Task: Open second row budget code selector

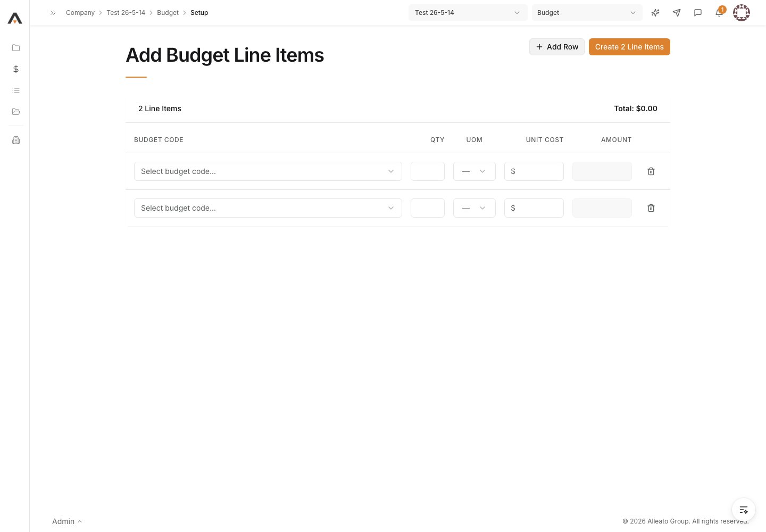Action: click(x=268, y=208)
